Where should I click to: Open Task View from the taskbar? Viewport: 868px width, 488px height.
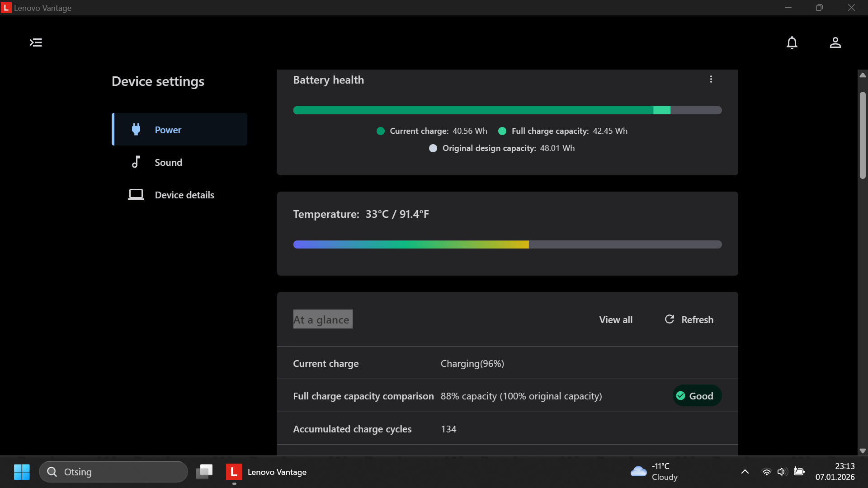click(x=204, y=472)
